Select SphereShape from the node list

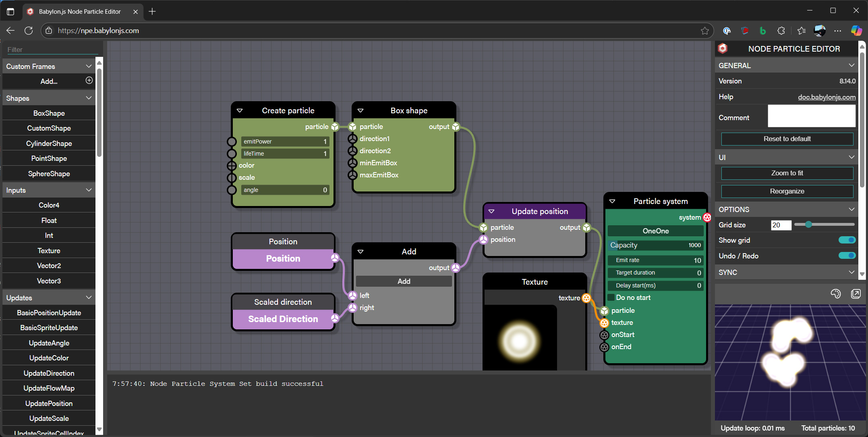[49, 174]
